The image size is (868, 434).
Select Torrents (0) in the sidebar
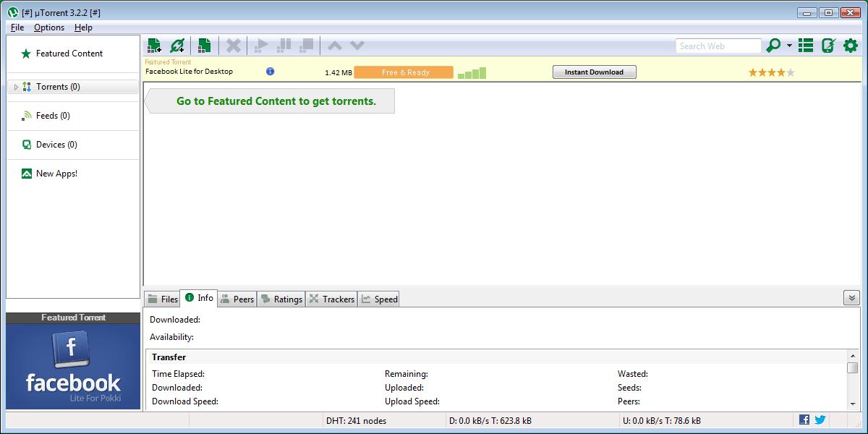(x=72, y=87)
